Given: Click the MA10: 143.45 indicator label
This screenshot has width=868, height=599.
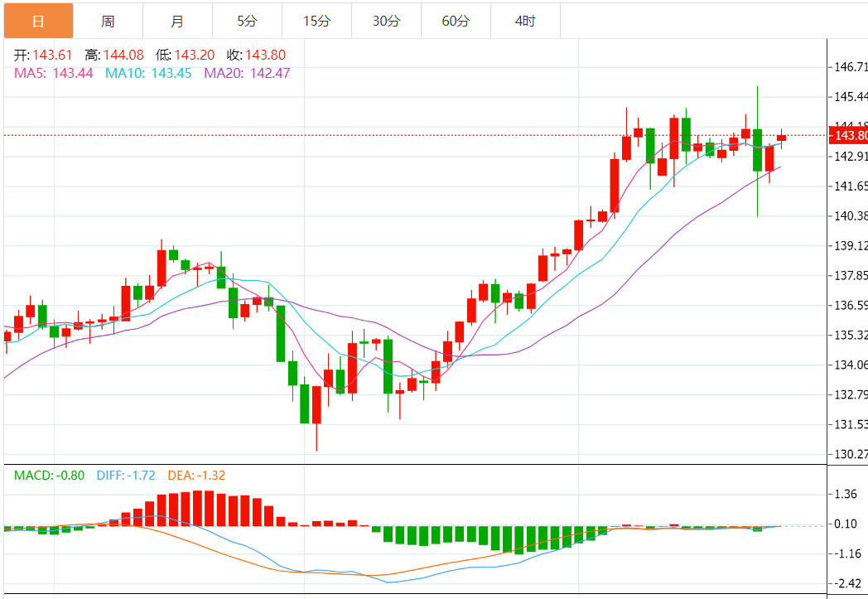Looking at the screenshot, I should (x=148, y=73).
